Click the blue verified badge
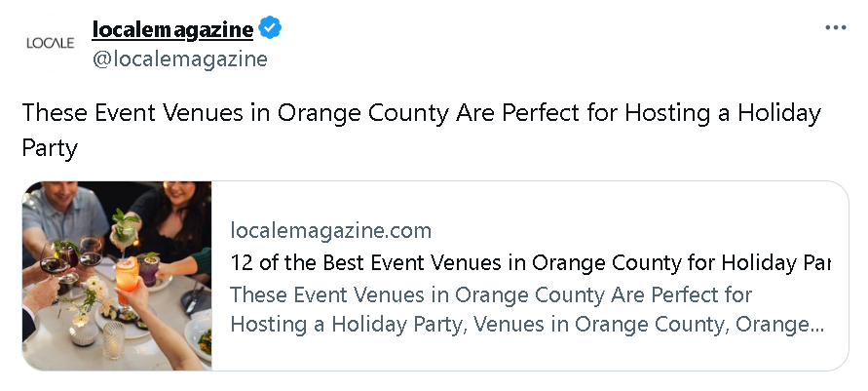Screen dimensions: 868x391 270,29
